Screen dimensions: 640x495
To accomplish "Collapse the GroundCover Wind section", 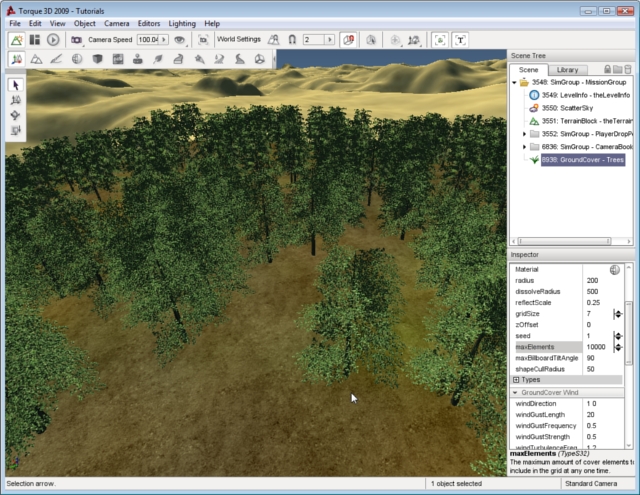I will pyautogui.click(x=516, y=393).
